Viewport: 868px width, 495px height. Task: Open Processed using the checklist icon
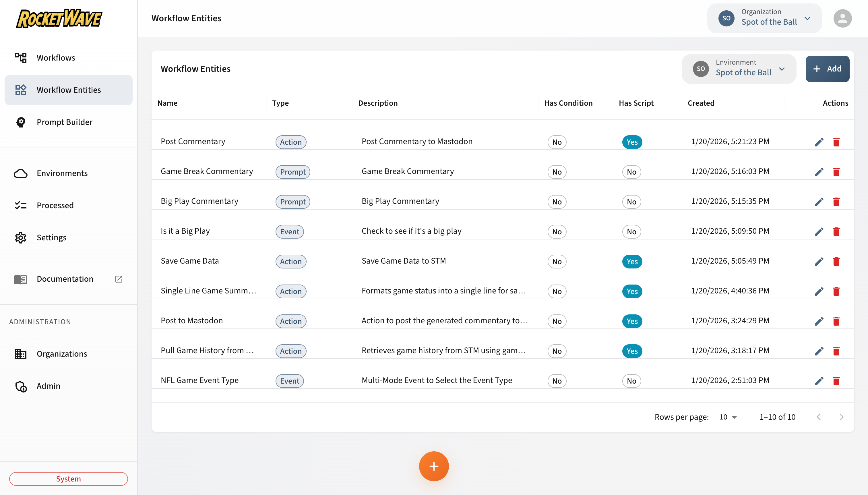(x=21, y=205)
